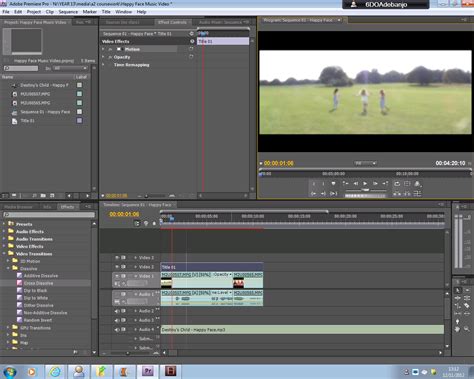Open the Program monitor zoom level dropdown
Viewport: 474px width, 379px height.
click(x=365, y=163)
